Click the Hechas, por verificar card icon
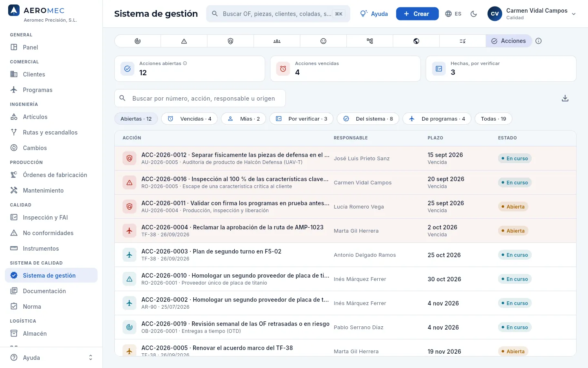 (439, 69)
